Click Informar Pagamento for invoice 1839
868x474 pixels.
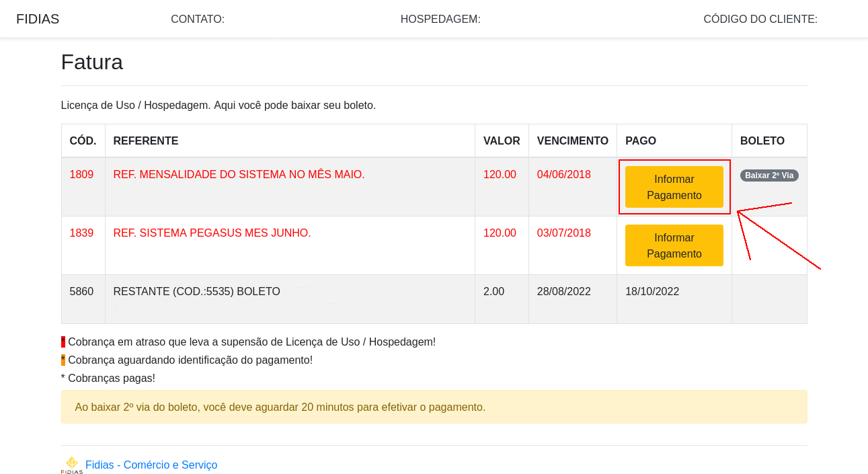tap(674, 245)
